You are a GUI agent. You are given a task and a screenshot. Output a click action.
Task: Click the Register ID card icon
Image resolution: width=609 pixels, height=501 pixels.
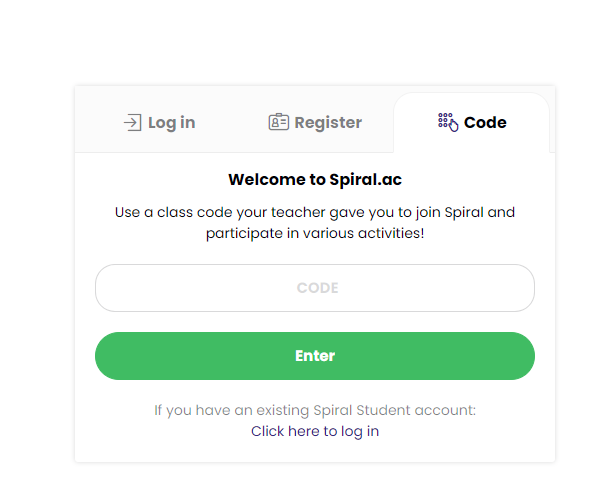click(x=278, y=122)
